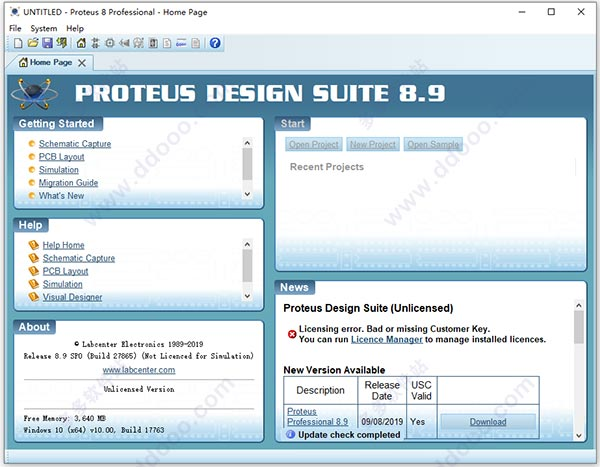Screen dimensions: 600x467
Task: Click the book icon beside Help PCB Layout
Action: click(34, 271)
